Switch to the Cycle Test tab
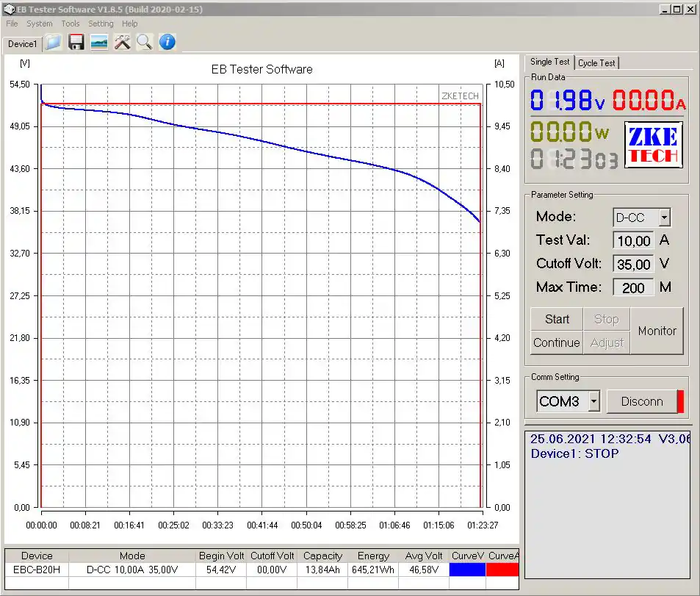Image resolution: width=700 pixels, height=596 pixels. [x=596, y=63]
